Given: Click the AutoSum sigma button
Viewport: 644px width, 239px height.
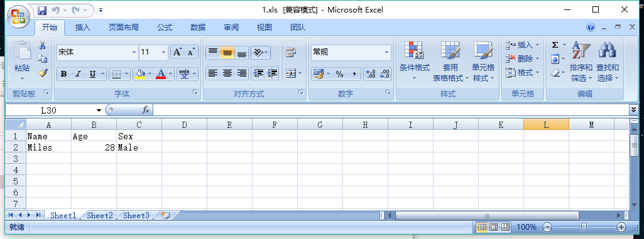Looking at the screenshot, I should click(x=555, y=45).
